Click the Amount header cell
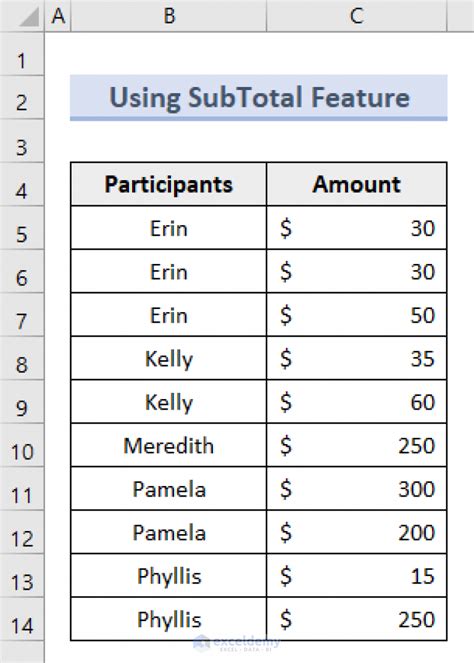The width and height of the screenshot is (474, 663). point(356,184)
